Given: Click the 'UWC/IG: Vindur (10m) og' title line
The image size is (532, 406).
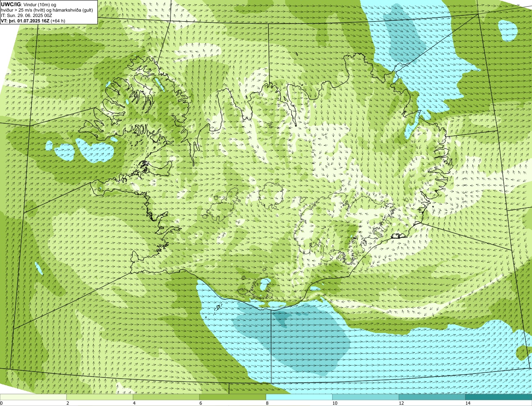Looking at the screenshot, I should [29, 4].
